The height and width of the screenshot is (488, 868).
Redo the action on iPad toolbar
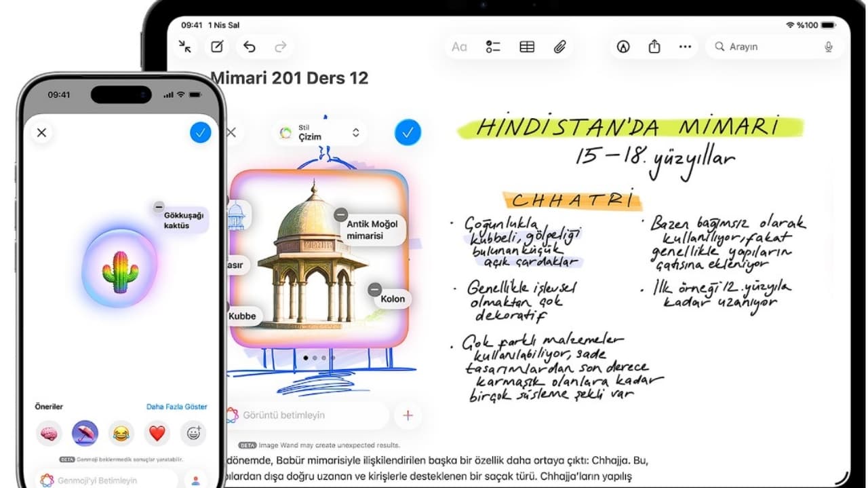click(x=280, y=47)
